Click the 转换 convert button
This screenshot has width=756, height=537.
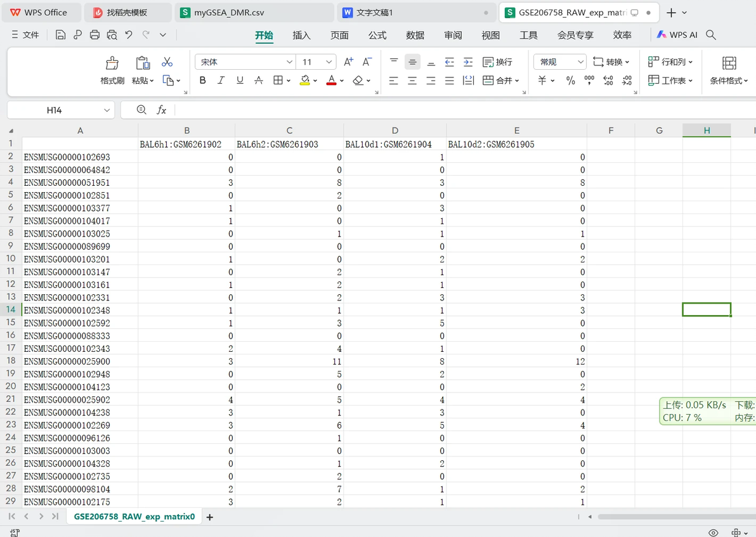coord(611,61)
